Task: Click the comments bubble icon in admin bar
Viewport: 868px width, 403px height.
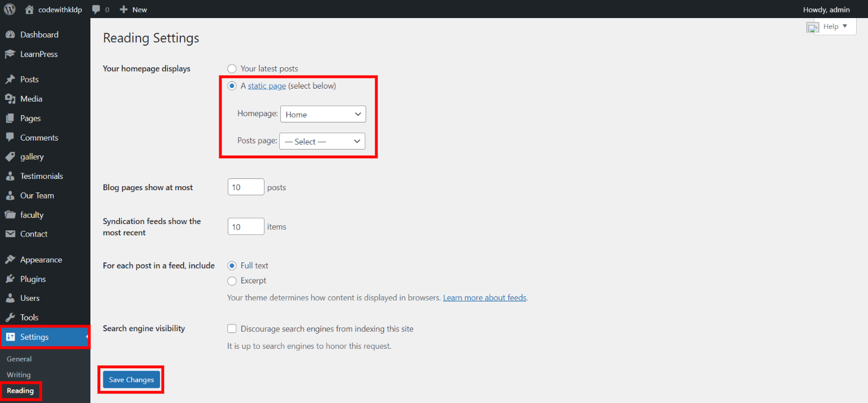Action: (97, 10)
